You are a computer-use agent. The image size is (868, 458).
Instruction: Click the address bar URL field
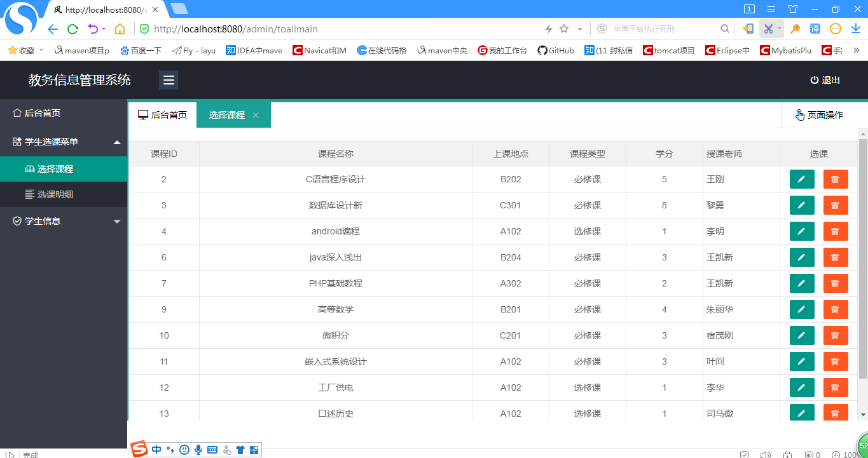343,29
